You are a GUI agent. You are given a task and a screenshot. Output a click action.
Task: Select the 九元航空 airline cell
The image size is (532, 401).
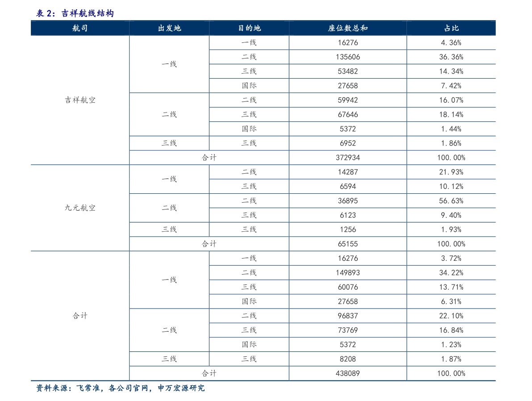point(80,208)
